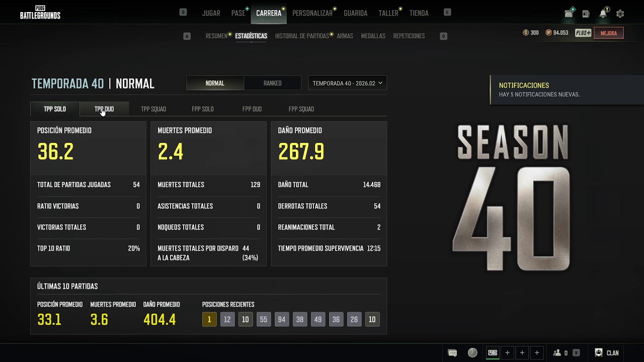The image size is (644, 362).
Task: Open the PASE main menu
Action: pyautogui.click(x=238, y=13)
